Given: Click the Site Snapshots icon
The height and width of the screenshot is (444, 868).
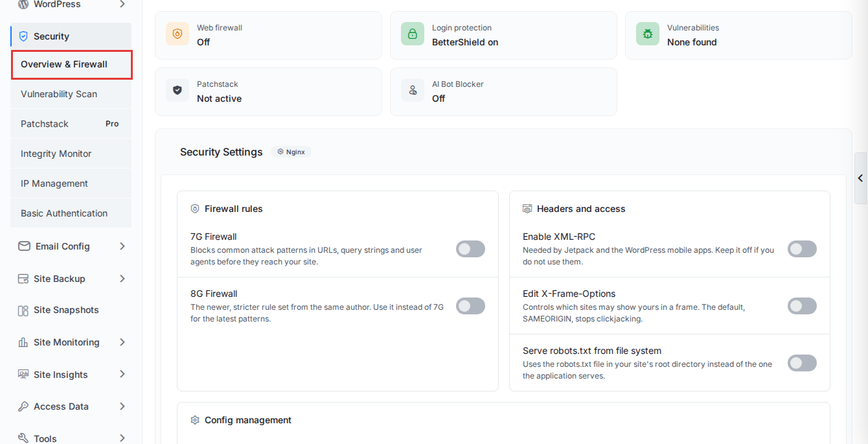Looking at the screenshot, I should (x=23, y=310).
